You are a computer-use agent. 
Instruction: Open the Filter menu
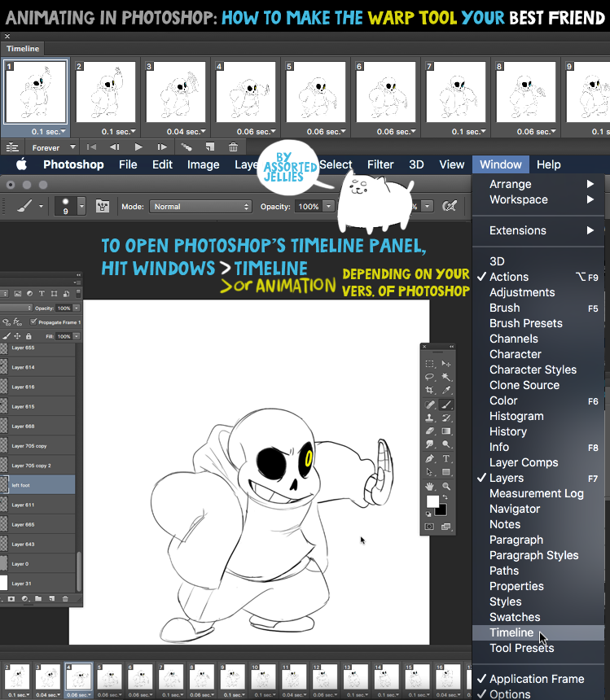point(380,164)
